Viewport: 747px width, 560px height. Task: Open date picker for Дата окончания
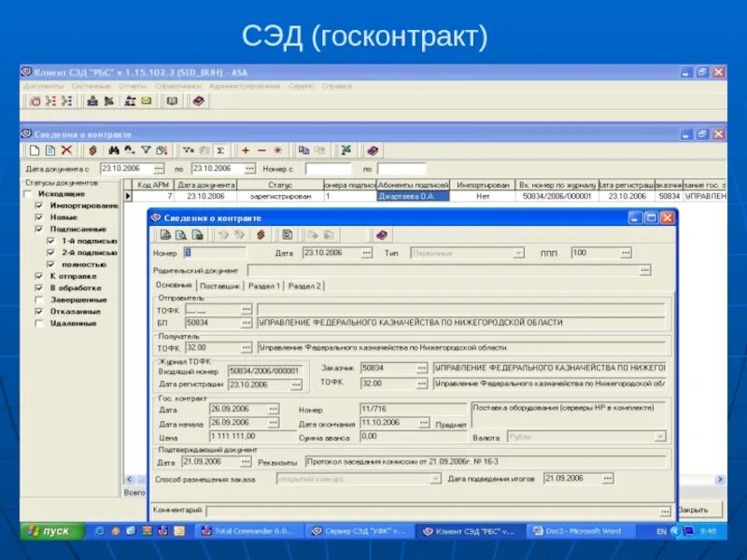click(x=424, y=423)
